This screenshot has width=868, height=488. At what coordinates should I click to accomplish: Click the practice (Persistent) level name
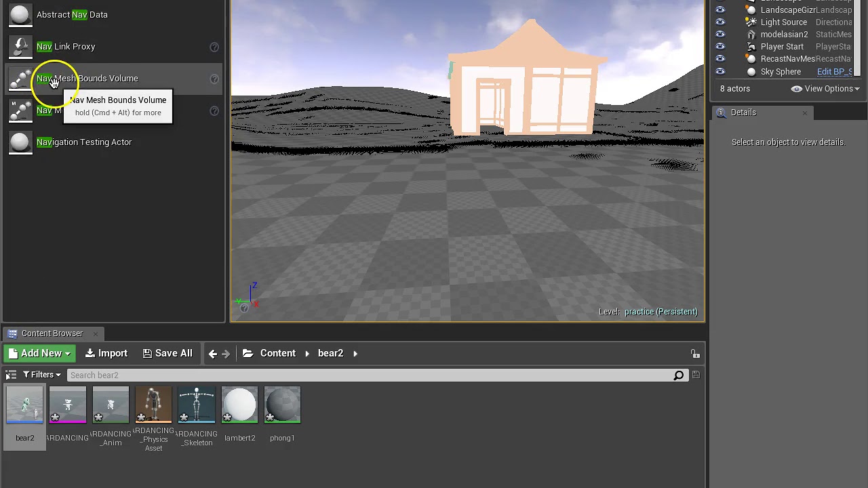660,312
